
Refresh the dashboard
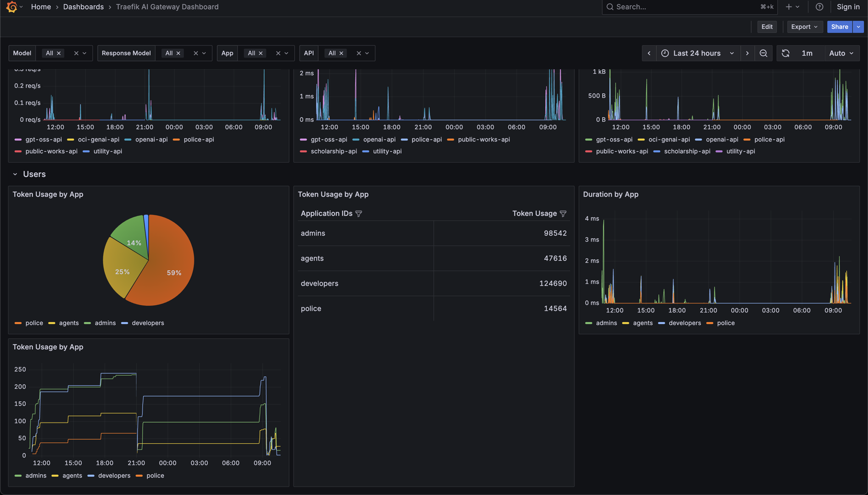click(785, 53)
